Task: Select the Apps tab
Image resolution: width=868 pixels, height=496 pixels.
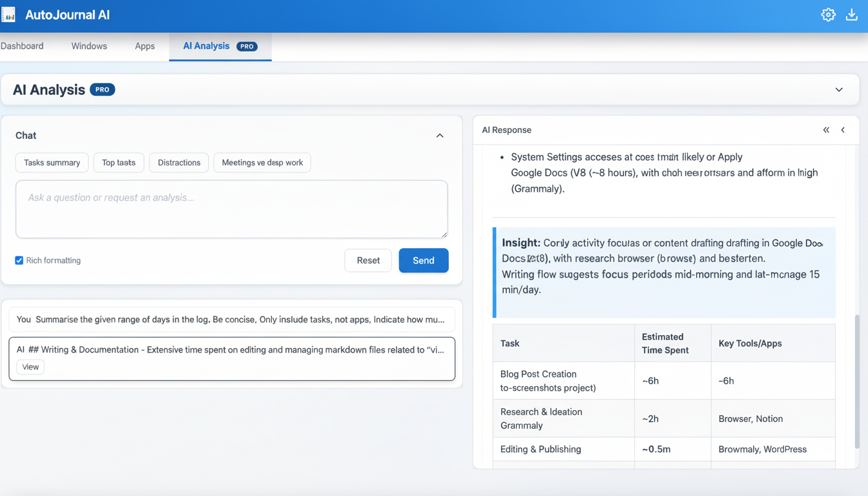Action: coord(145,46)
